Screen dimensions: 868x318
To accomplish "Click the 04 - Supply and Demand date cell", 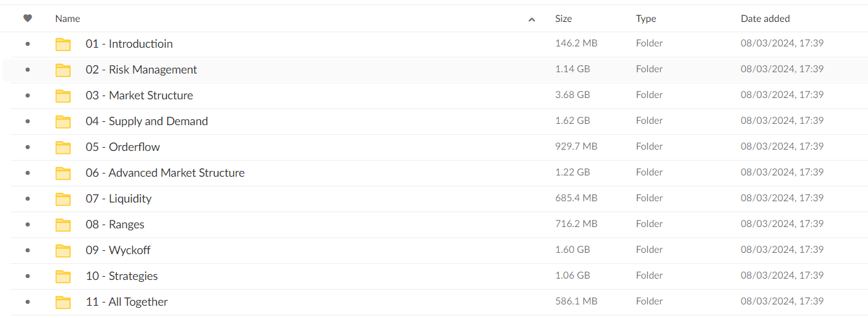I will coord(782,121).
